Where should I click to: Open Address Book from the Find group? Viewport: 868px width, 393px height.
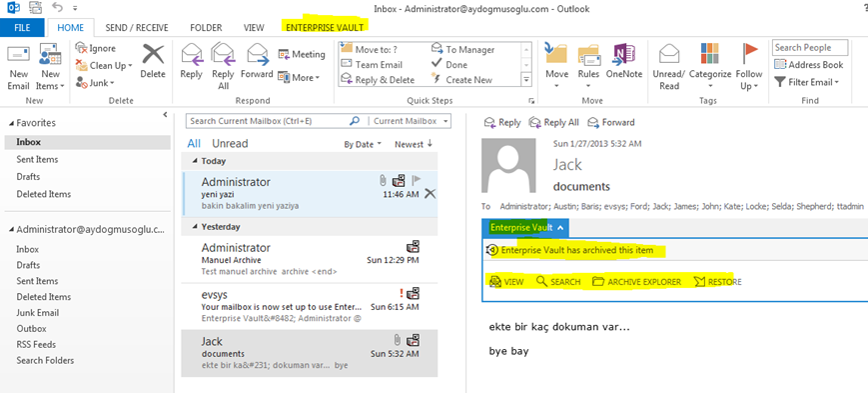[x=809, y=65]
